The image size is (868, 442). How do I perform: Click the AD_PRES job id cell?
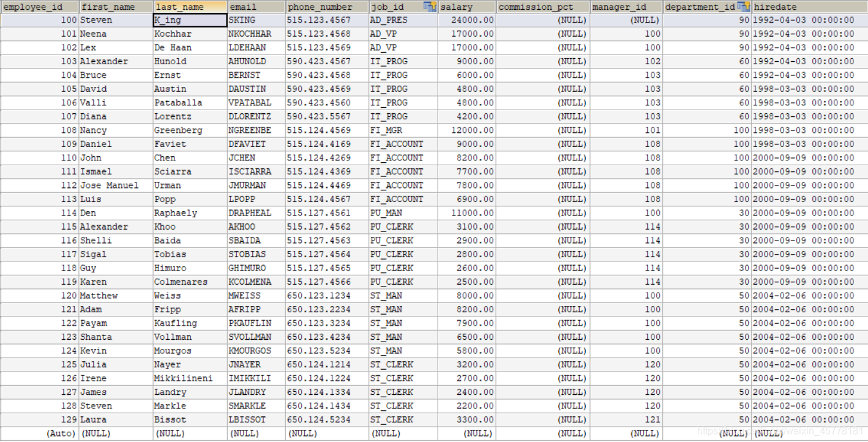403,20
